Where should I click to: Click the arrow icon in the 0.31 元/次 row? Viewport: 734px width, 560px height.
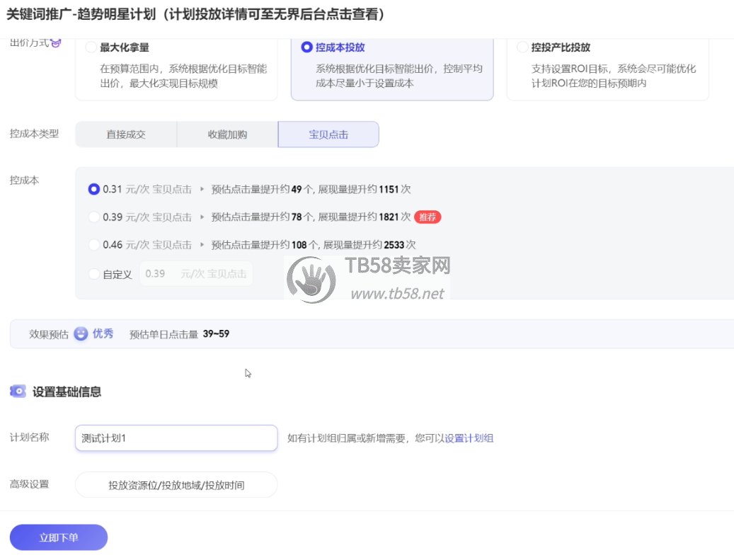coord(202,190)
